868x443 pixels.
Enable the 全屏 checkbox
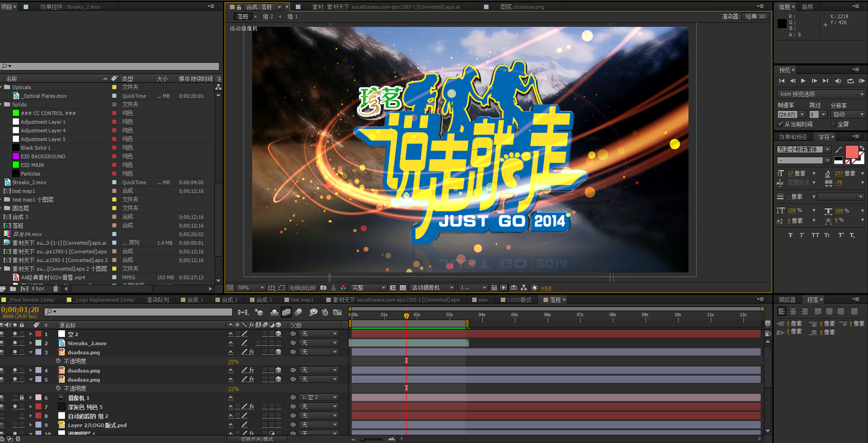833,124
